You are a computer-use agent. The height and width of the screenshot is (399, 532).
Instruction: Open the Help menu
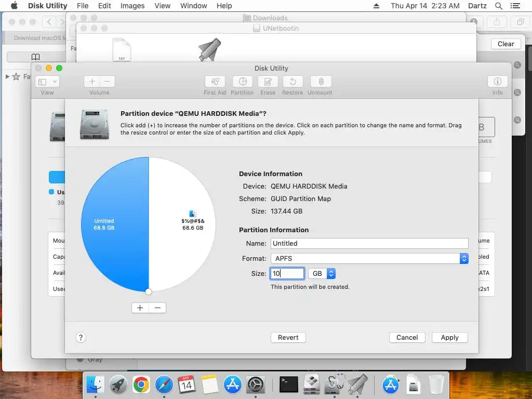point(224,6)
